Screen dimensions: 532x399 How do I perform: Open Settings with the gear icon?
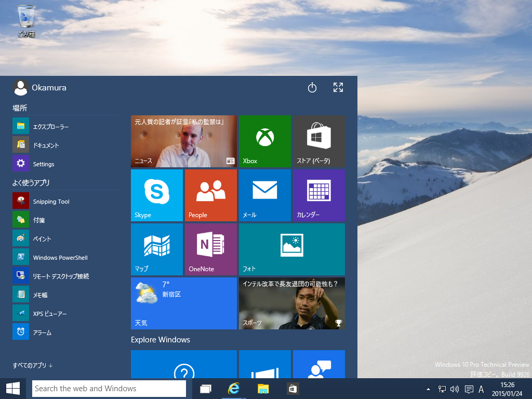tap(65, 164)
